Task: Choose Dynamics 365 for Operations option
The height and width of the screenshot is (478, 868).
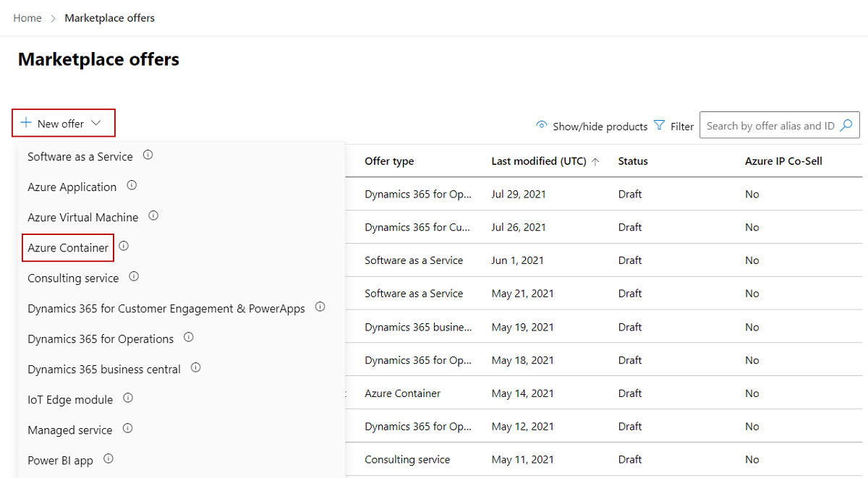Action: pos(101,339)
